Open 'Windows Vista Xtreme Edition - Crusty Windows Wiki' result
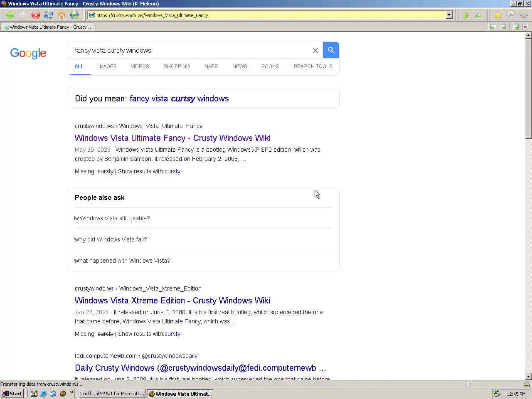 (x=172, y=300)
